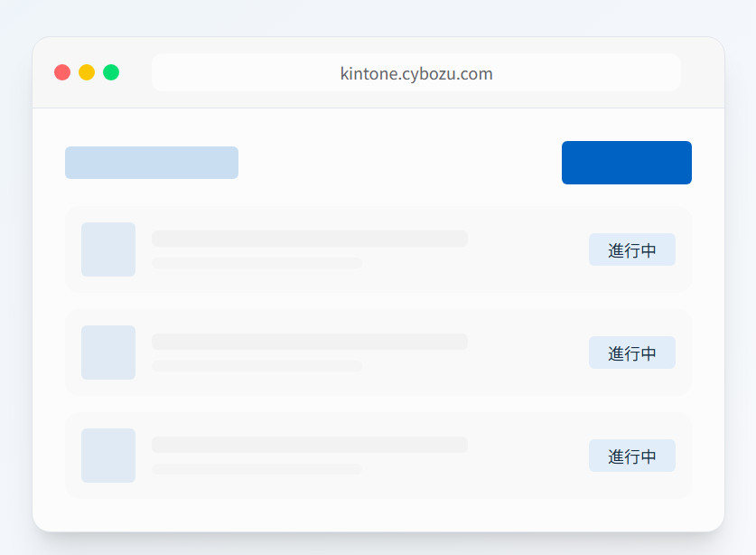
Task: Click the third record's shorter subtitle line
Action: point(257,469)
